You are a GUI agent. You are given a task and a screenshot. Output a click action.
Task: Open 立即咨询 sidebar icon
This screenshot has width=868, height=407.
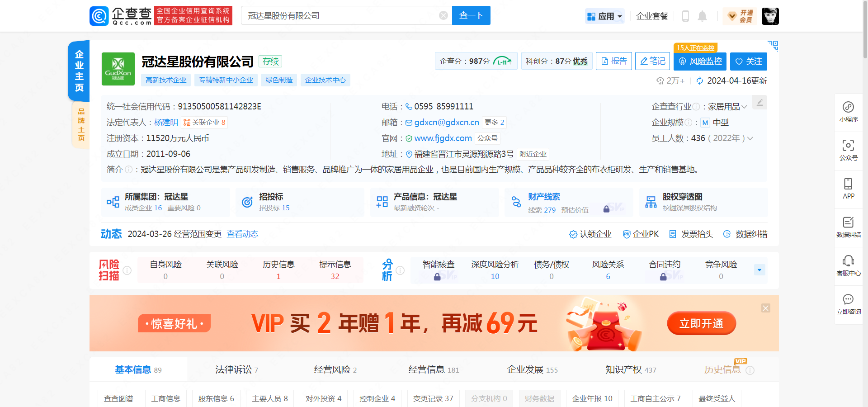tap(848, 304)
